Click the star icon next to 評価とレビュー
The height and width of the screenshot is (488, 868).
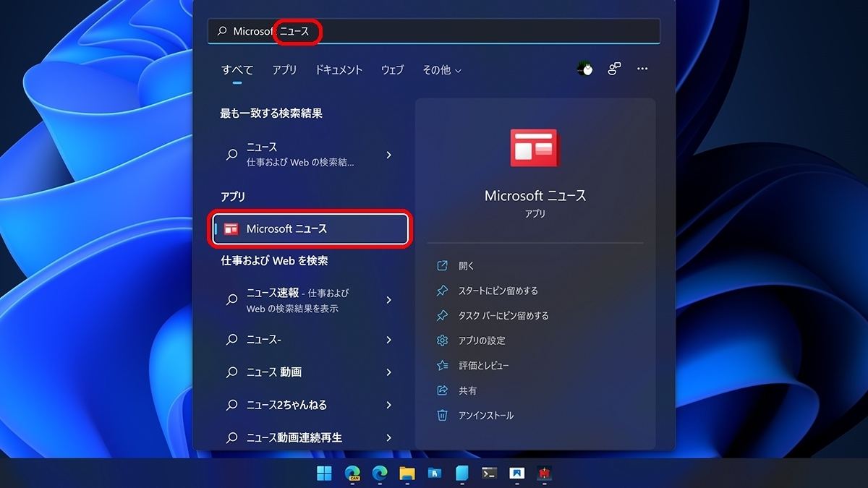click(443, 366)
